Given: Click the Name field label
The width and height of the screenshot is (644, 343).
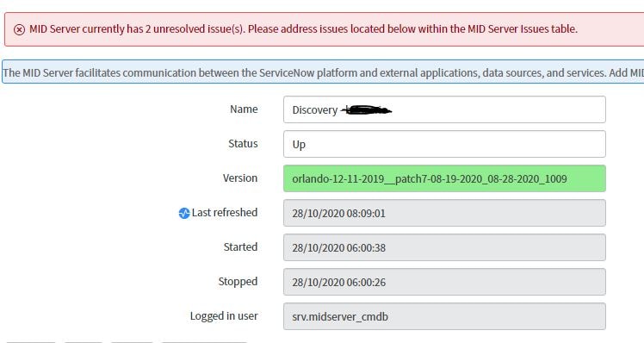Looking at the screenshot, I should coord(244,109).
